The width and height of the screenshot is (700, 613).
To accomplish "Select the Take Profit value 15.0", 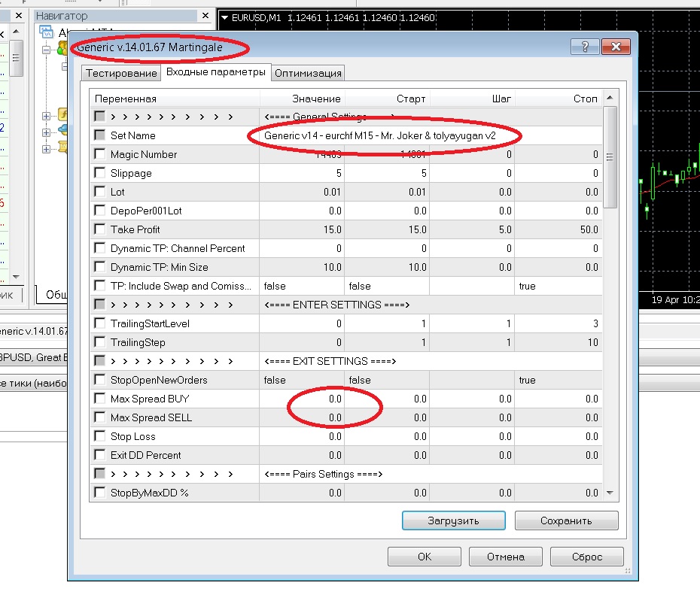I will pyautogui.click(x=302, y=229).
